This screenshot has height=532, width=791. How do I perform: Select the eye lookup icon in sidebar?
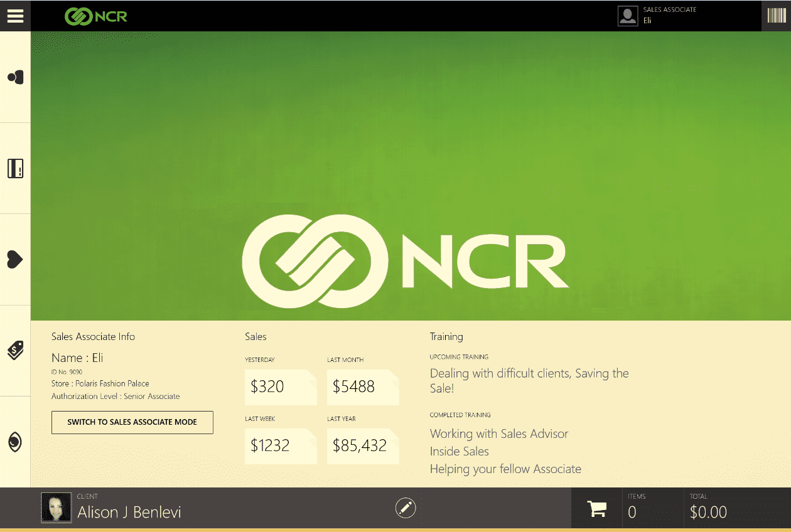(15, 440)
